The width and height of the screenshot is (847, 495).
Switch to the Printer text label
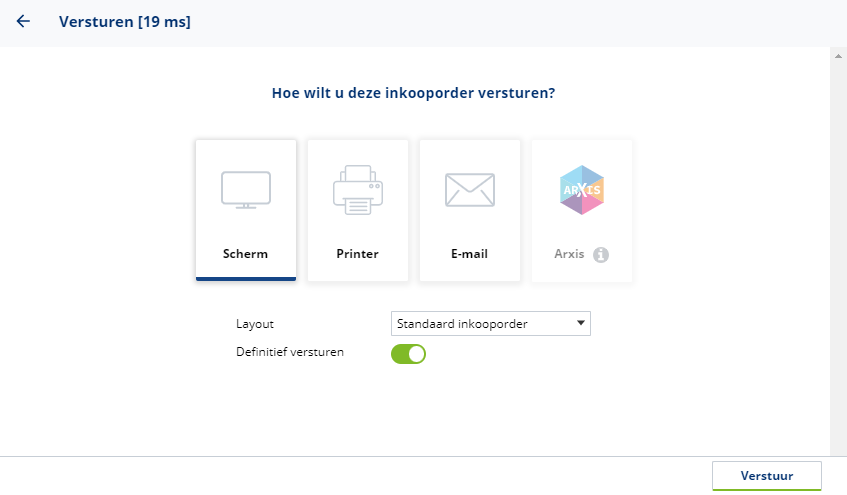coord(357,254)
